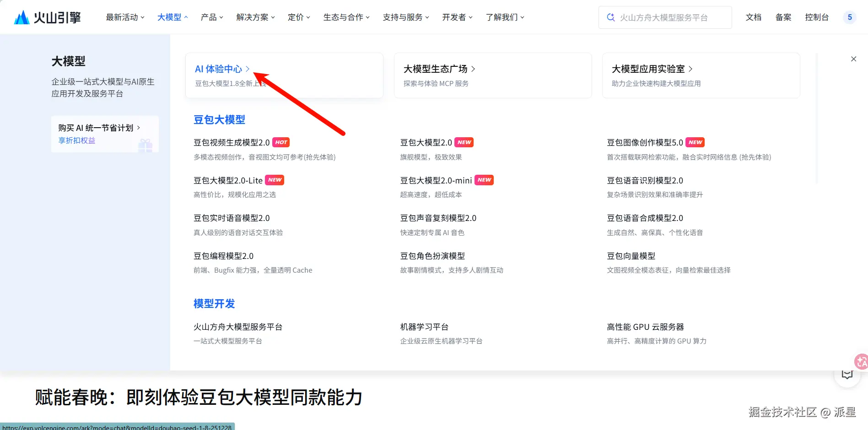Image resolution: width=868 pixels, height=430 pixels.
Task: Open the 大模型应用实验室 card
Action: [x=701, y=75]
